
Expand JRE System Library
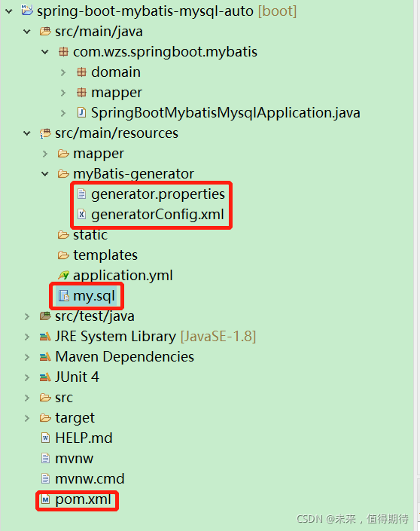[x=27, y=337]
